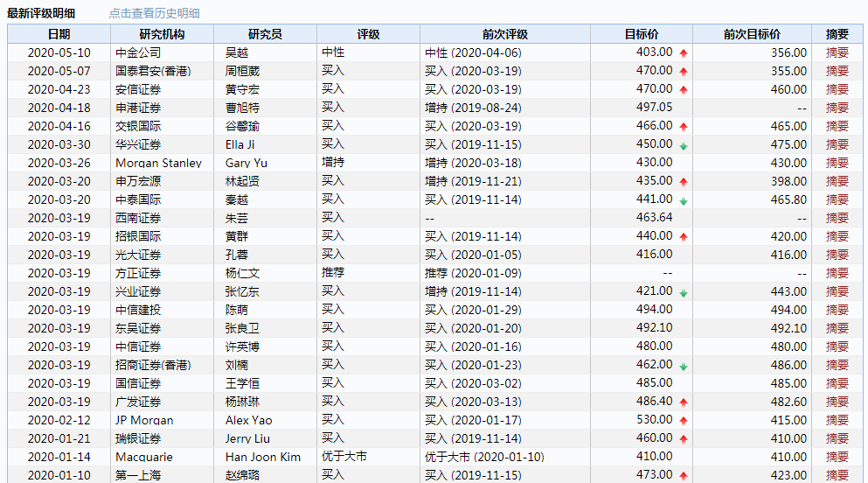Open 摘要 link for 安信证券 row
The image size is (868, 483).
(837, 89)
